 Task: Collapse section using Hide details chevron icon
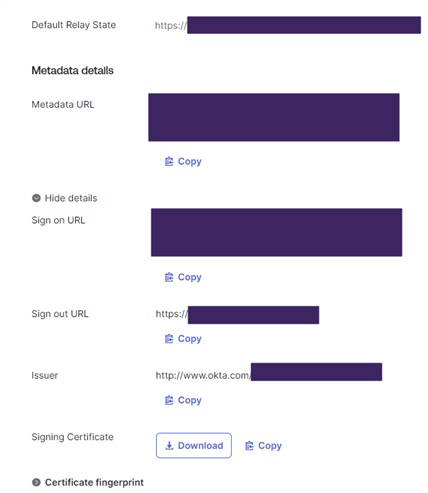[36, 198]
